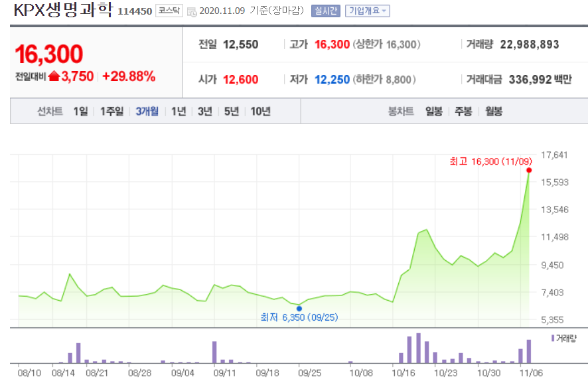Viewport: 588px width, 389px height.
Task: Click the KPX생명과학 company title
Action: point(62,10)
